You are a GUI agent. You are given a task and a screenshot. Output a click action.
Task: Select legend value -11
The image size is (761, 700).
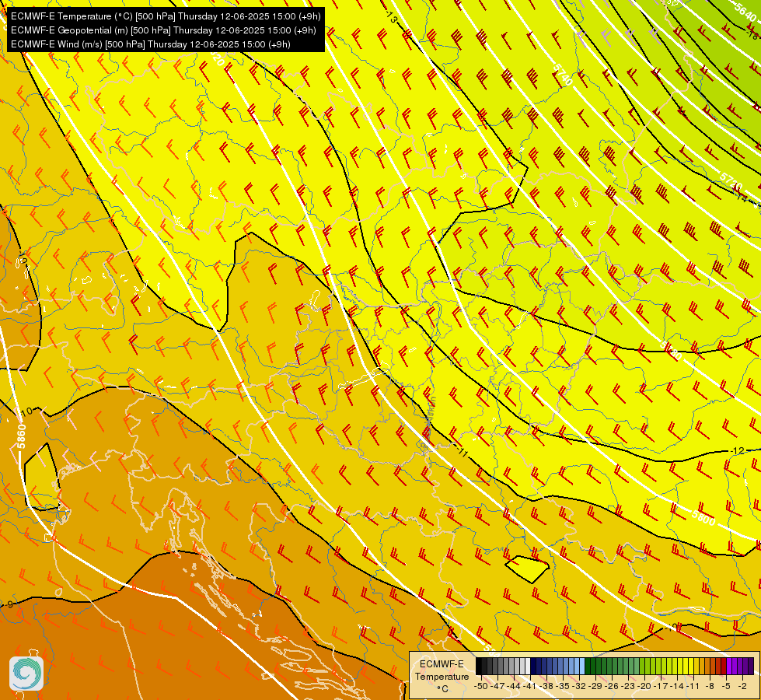tap(694, 686)
